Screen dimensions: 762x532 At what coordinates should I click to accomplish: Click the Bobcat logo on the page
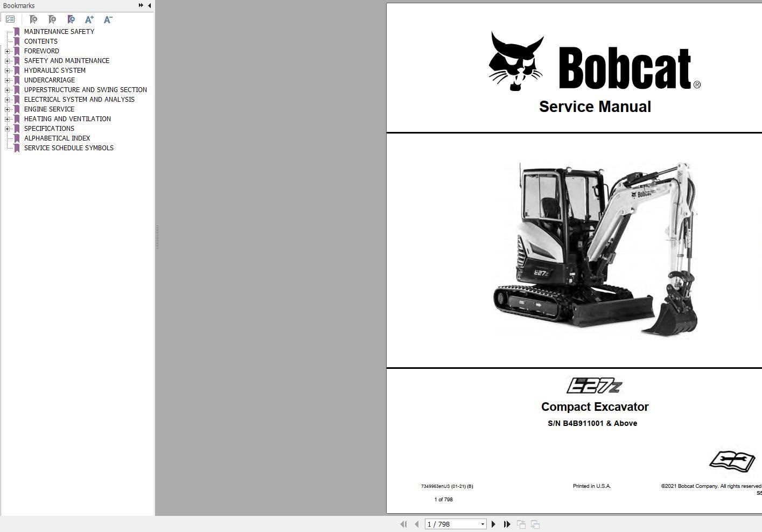point(595,61)
